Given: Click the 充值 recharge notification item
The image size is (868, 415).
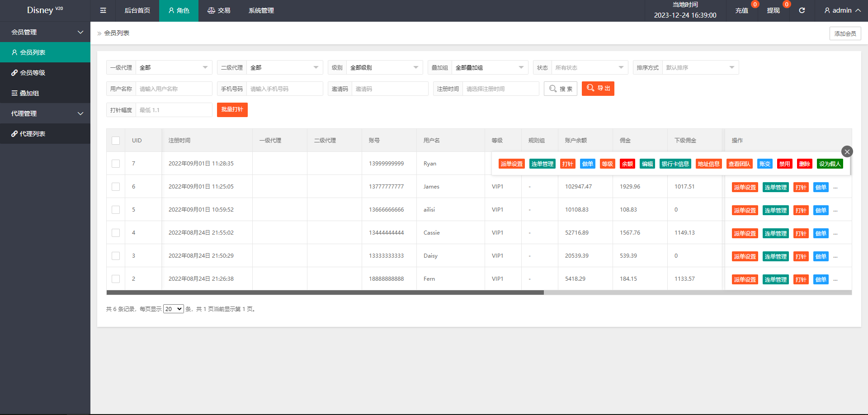Looking at the screenshot, I should pos(741,10).
